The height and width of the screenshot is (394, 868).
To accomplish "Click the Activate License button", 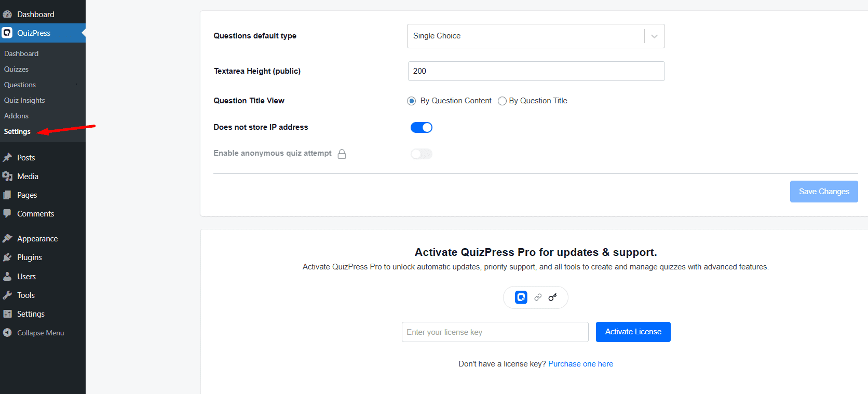I will pyautogui.click(x=633, y=332).
